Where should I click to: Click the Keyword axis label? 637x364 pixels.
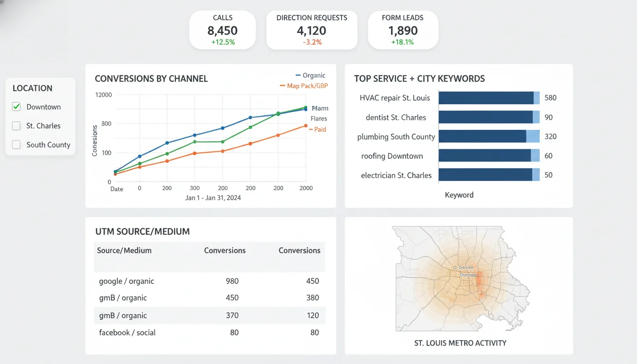(x=459, y=195)
